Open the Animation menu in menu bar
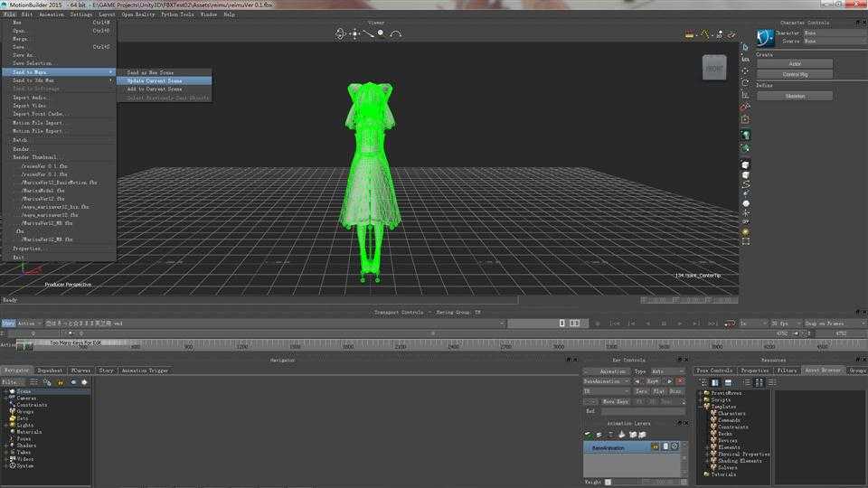This screenshot has height=488, width=868. coord(52,14)
